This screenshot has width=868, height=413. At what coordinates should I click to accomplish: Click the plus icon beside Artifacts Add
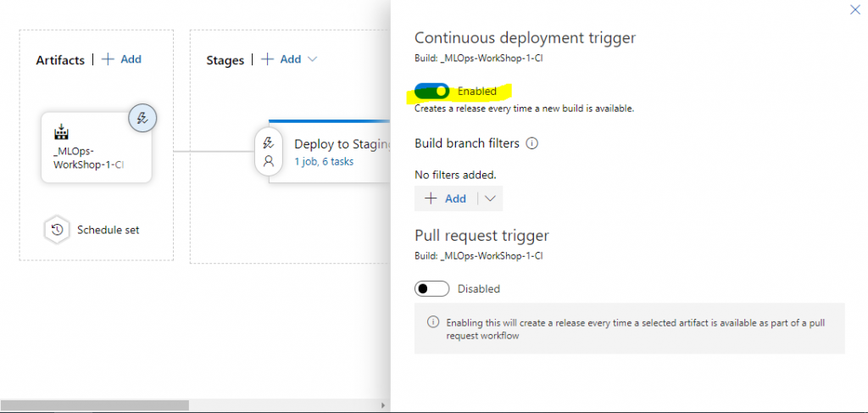pos(108,59)
